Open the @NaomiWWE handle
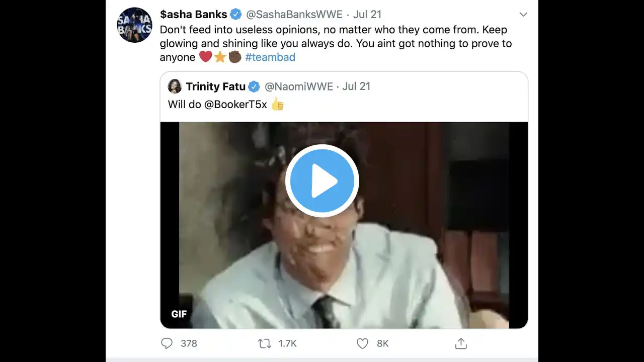Viewport: 644px width, 362px height. [299, 86]
